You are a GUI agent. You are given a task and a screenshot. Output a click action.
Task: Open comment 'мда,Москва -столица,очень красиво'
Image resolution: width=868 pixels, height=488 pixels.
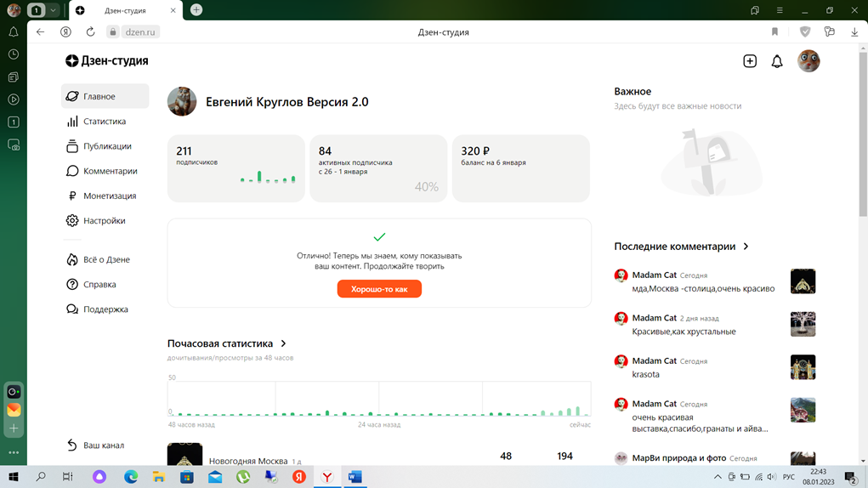(x=703, y=289)
